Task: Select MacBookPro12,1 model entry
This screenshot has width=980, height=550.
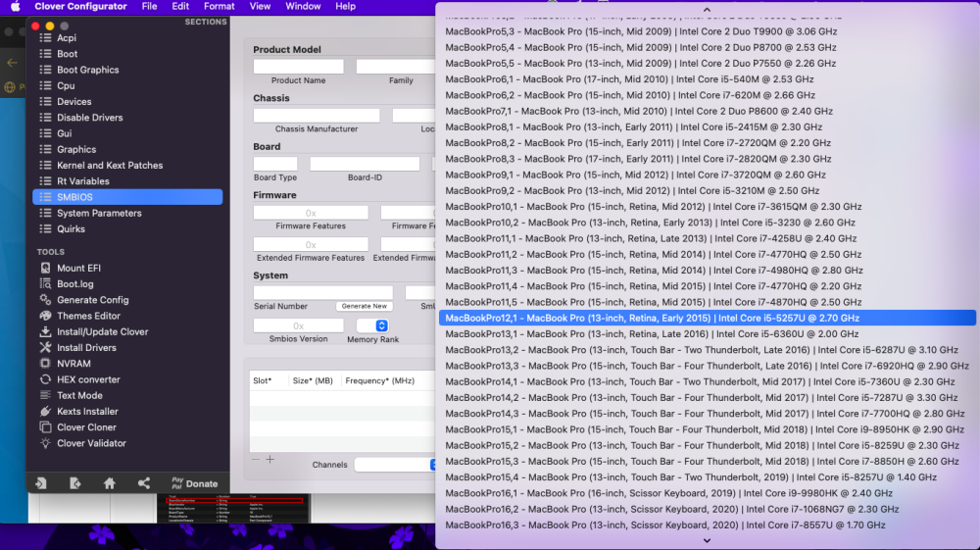Action: 707,318
